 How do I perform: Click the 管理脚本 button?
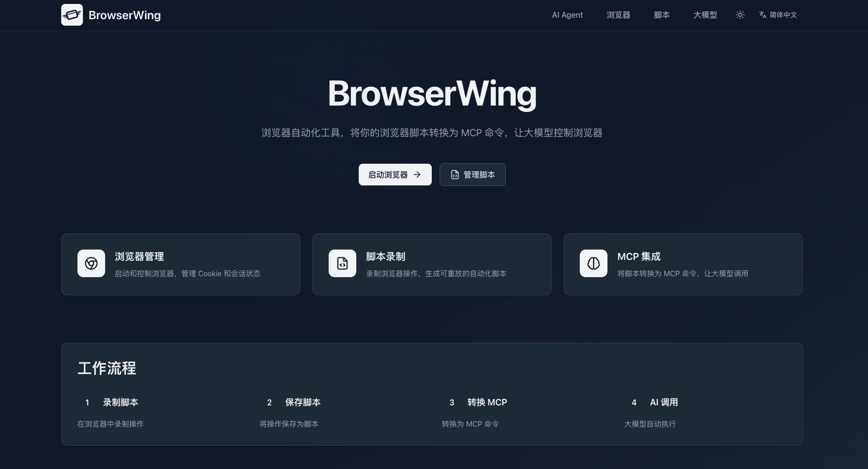[472, 174]
